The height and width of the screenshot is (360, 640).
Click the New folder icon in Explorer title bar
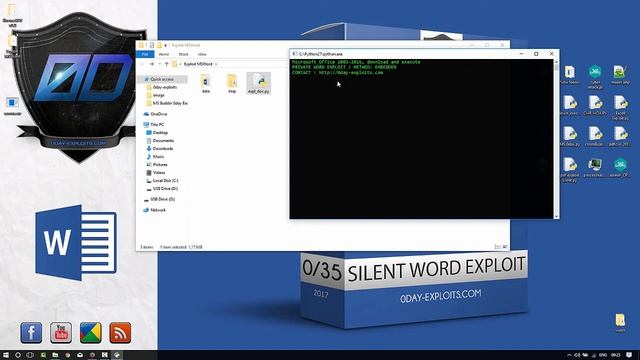[160, 45]
